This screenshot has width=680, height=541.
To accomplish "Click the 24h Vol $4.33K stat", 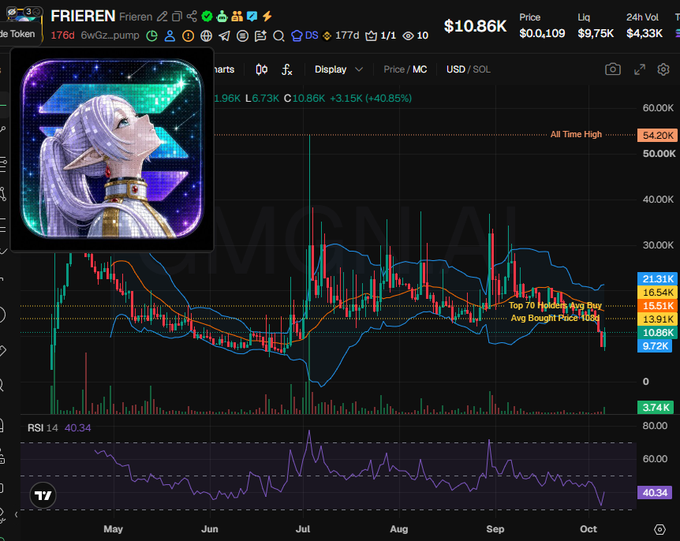I will (x=644, y=26).
